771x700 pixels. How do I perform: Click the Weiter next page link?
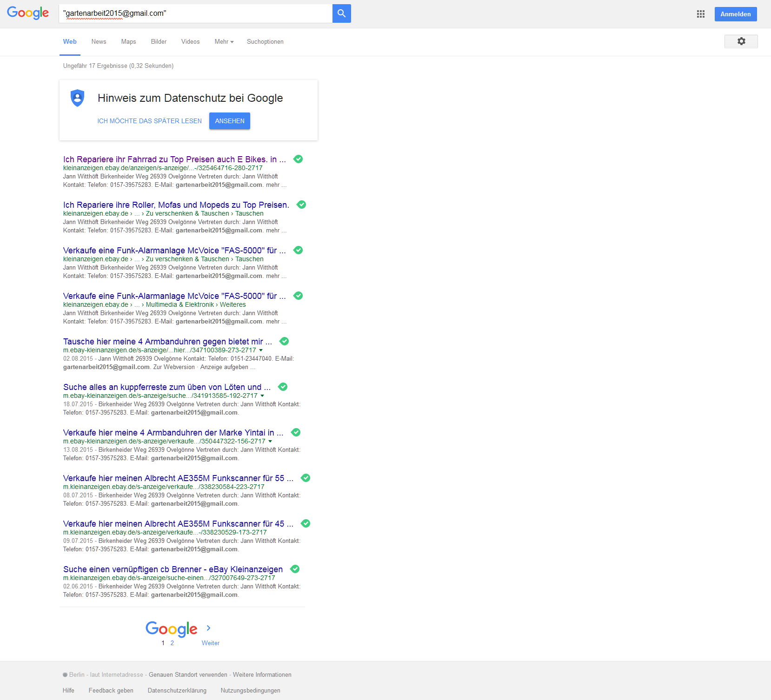tap(211, 643)
